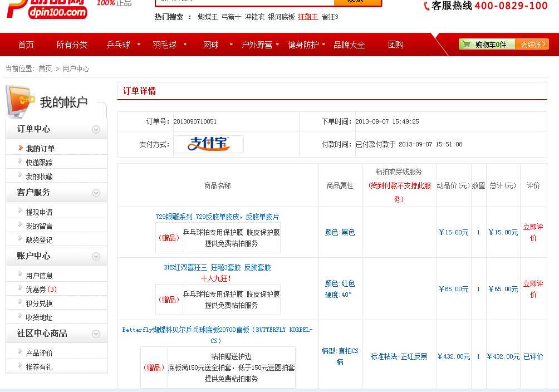Click the 订单详情 section heading
This screenshot has height=392, width=559.
[x=139, y=91]
